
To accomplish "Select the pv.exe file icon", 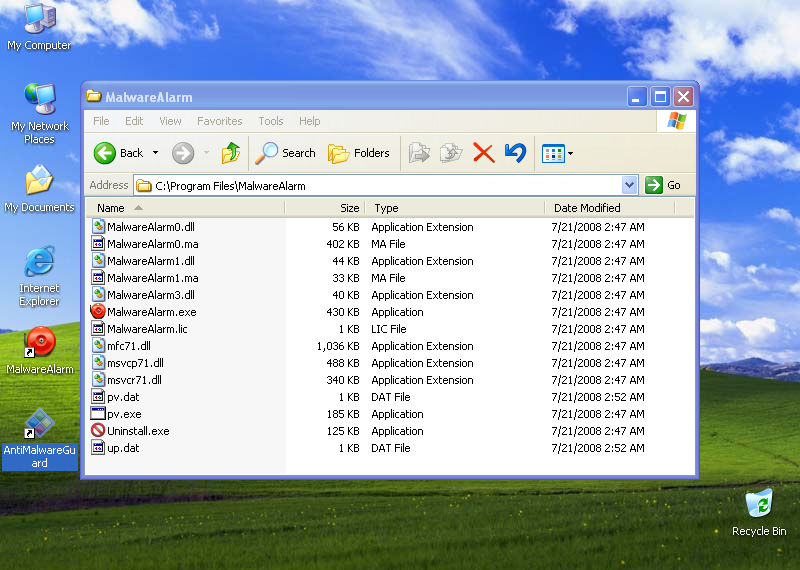I will tap(98, 413).
